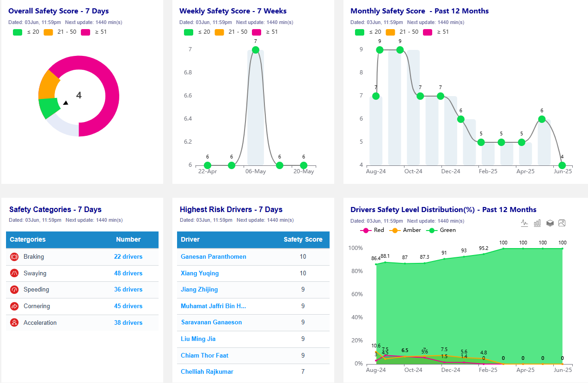Viewport: 588px width, 383px height.
Task: Click the Braking category icon
Action: (x=14, y=257)
